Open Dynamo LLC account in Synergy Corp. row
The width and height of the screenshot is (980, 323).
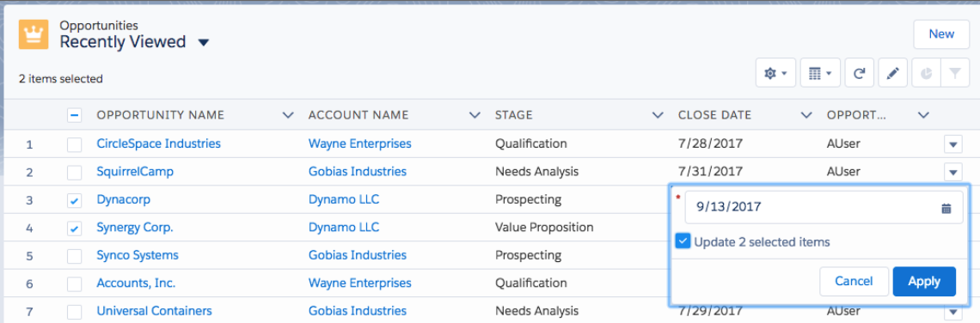(x=344, y=228)
